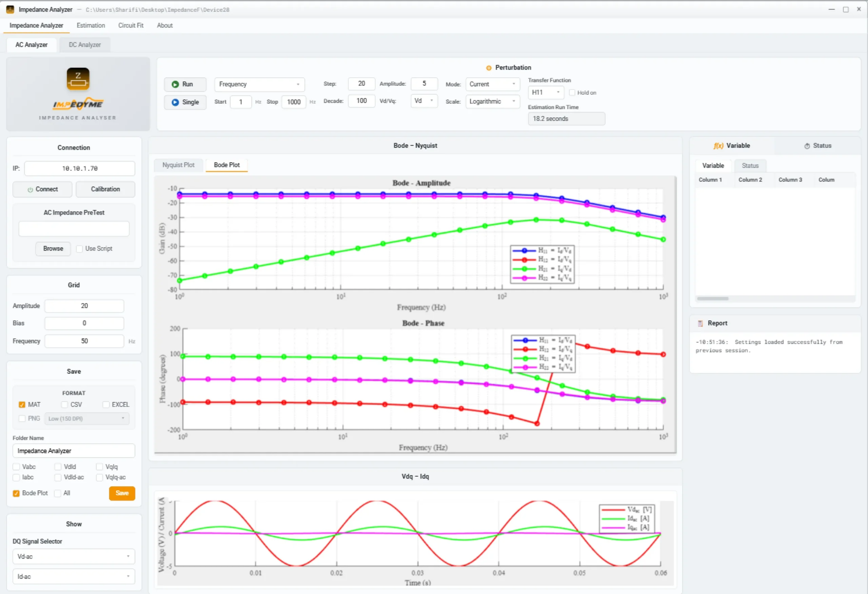Click the Stop frequency field showing 1000
The image size is (868, 594).
tap(294, 102)
